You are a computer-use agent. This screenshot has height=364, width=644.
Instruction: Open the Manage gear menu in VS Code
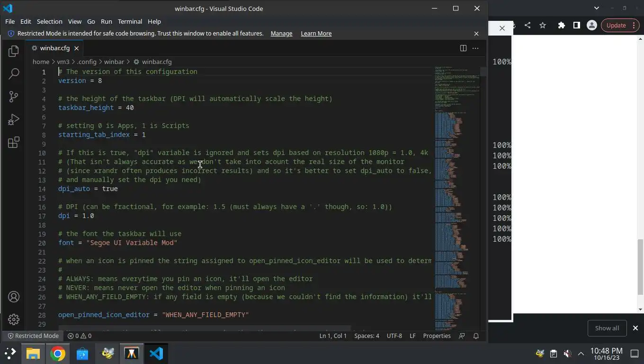(x=14, y=319)
